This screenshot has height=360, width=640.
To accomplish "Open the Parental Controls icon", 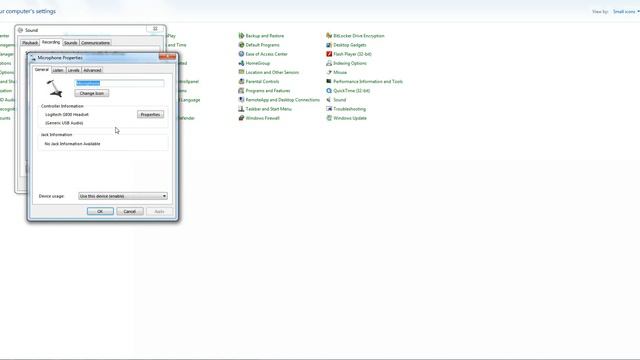I will point(241,81).
